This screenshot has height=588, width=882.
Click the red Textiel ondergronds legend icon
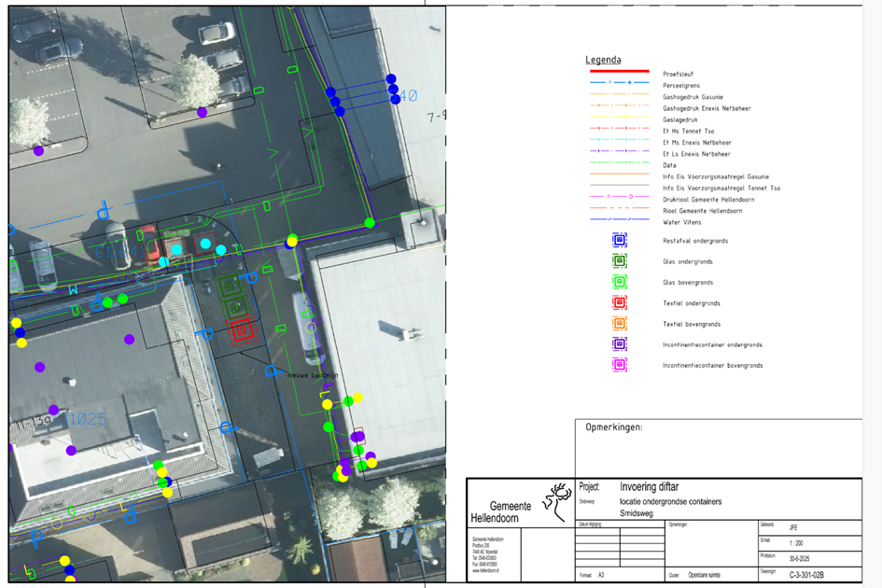(619, 303)
